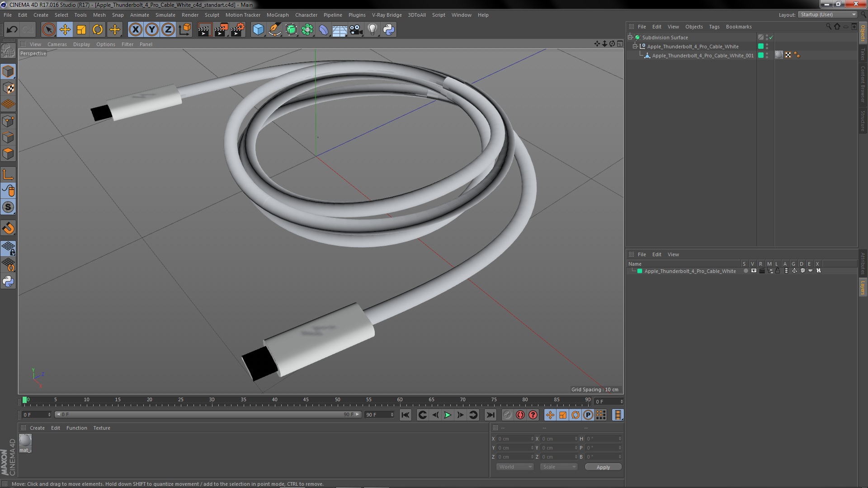Collapse the Subdivision Surface tree node
Screen dimensions: 868x488
630,38
